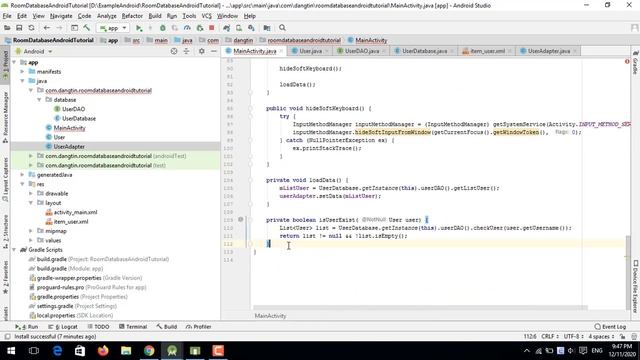Viewport: 640px width, 360px height.
Task: Open the Structure side tab
Action: pos(5,231)
